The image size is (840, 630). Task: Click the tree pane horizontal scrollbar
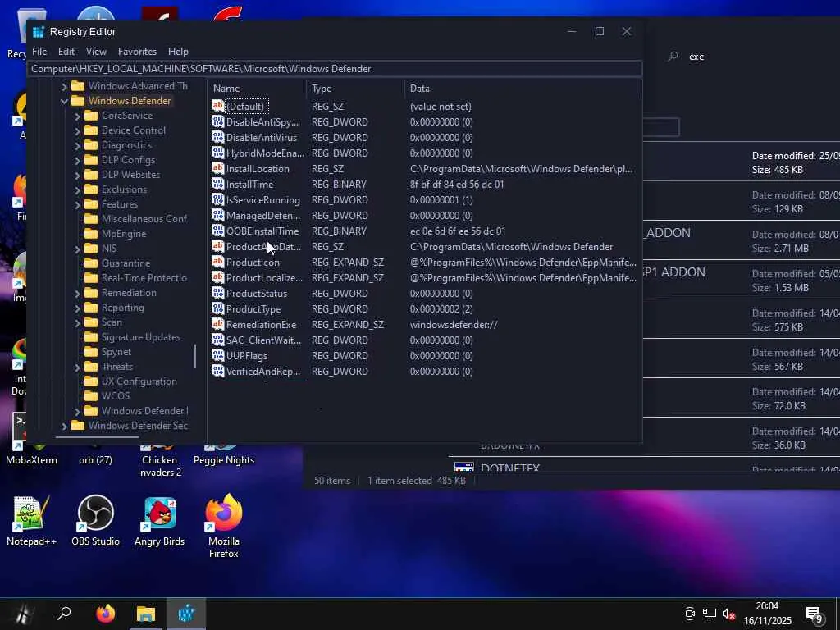(97, 436)
